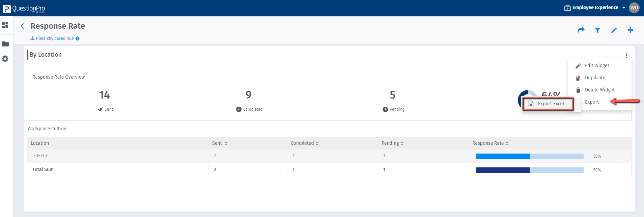Click the 14 Sent count
Screen dimensions: 644x217
[104, 95]
